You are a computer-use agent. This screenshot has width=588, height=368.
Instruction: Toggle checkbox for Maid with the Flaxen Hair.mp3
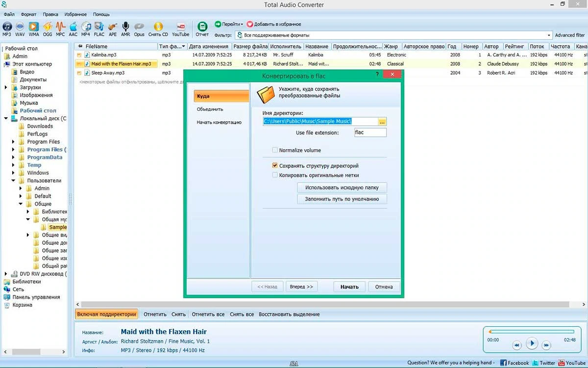click(x=79, y=64)
